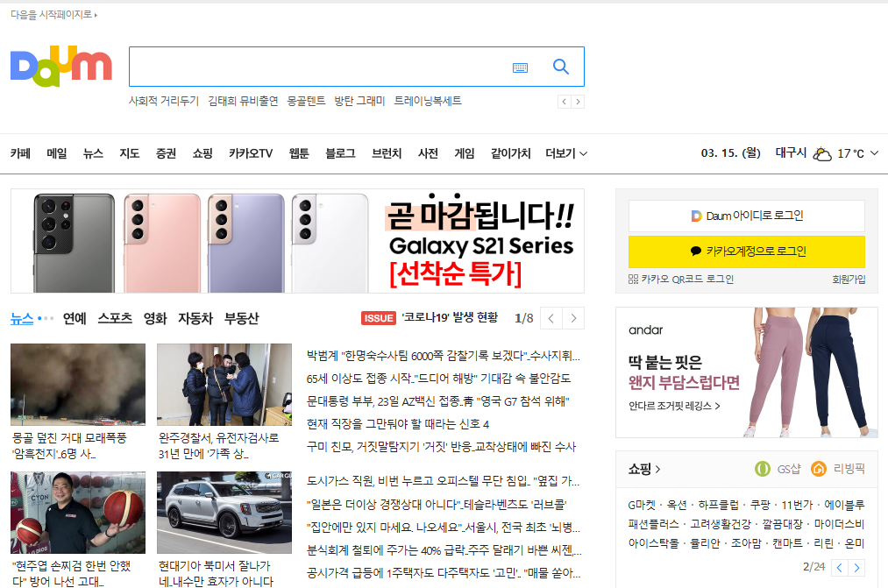
Task: Open headline about 65세 이상도 접종 시작
Action: click(x=438, y=378)
